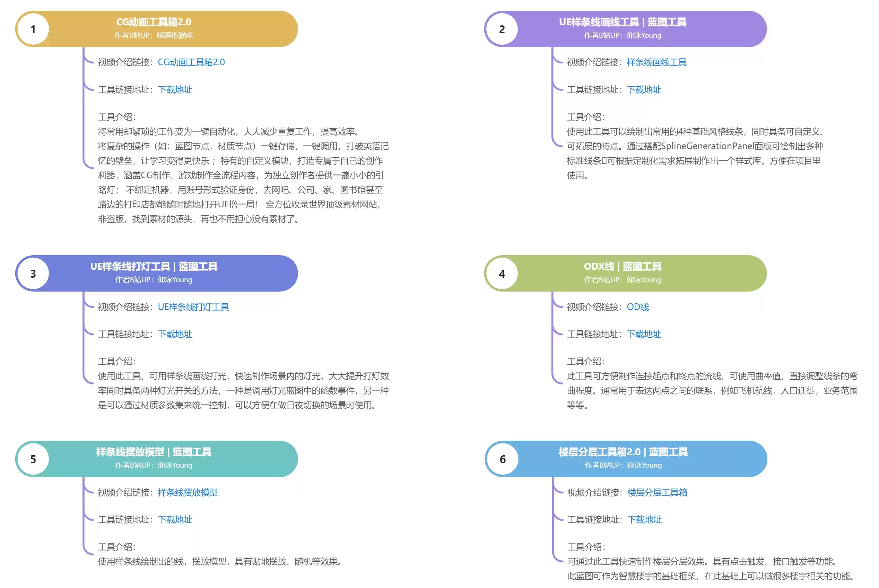Click "工具介绍：" label in 楼层分层工具箱2.0 card
The image size is (879, 588).
tap(586, 547)
